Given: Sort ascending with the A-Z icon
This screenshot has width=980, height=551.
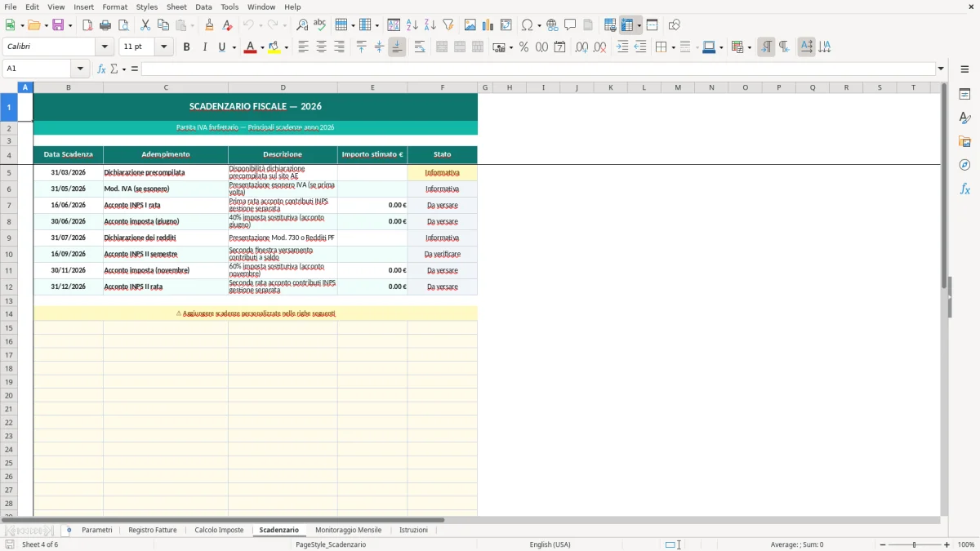Looking at the screenshot, I should coord(412,25).
